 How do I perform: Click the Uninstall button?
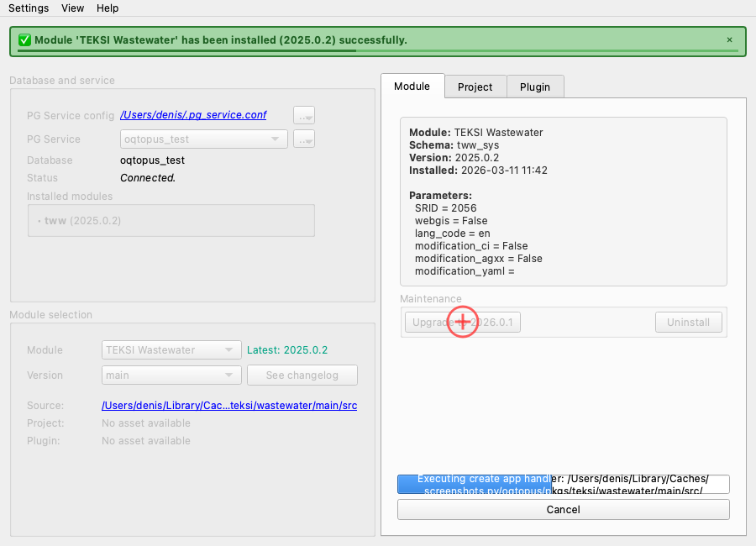click(x=688, y=323)
